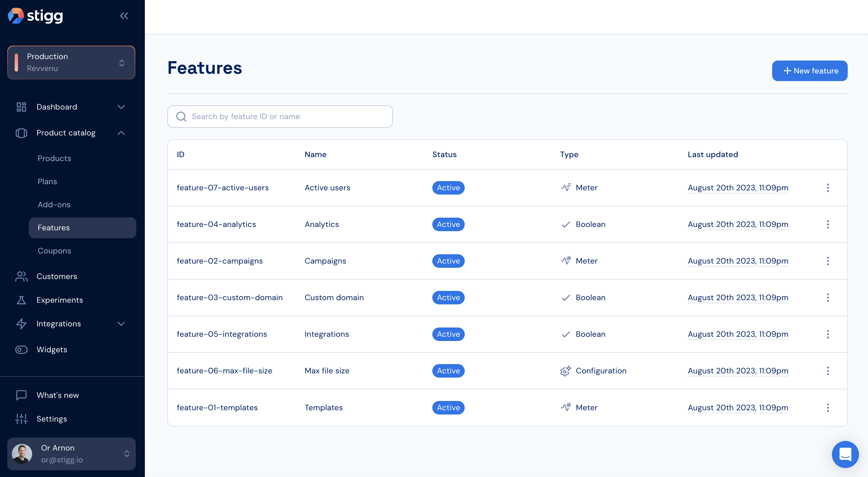868x477 pixels.
Task: Click the Stigg logo
Action: coord(36,15)
